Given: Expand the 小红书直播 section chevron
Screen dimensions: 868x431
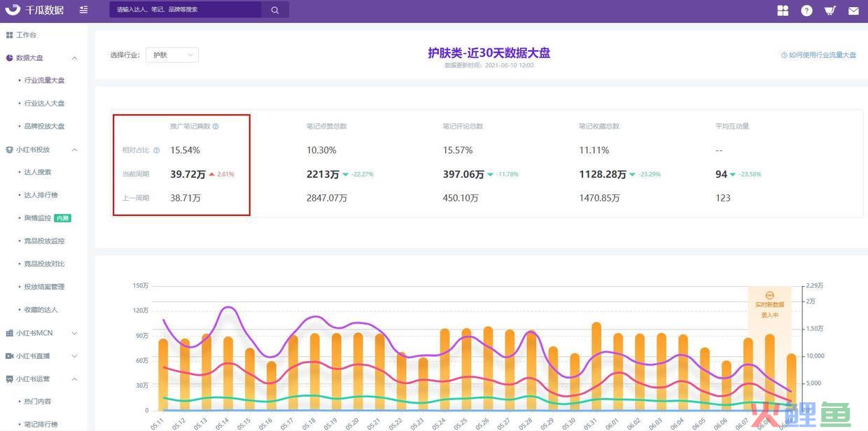Looking at the screenshot, I should (x=75, y=356).
